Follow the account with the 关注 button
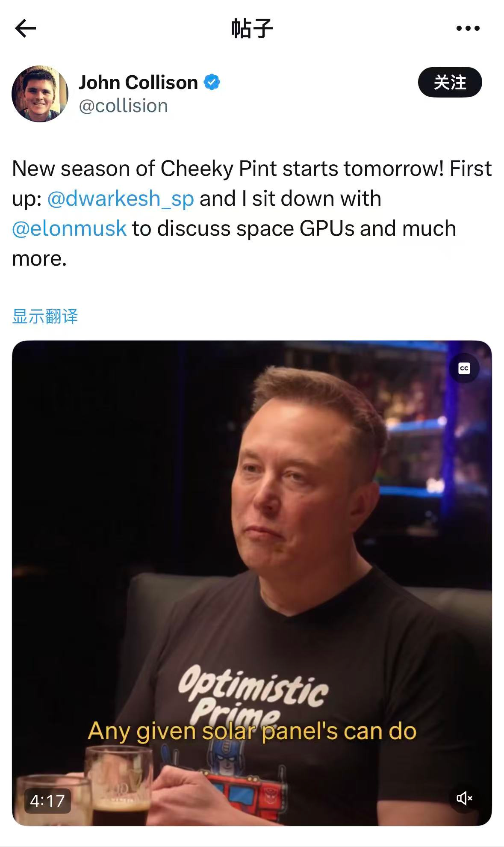Viewport: 504px width, 847px height. [450, 82]
